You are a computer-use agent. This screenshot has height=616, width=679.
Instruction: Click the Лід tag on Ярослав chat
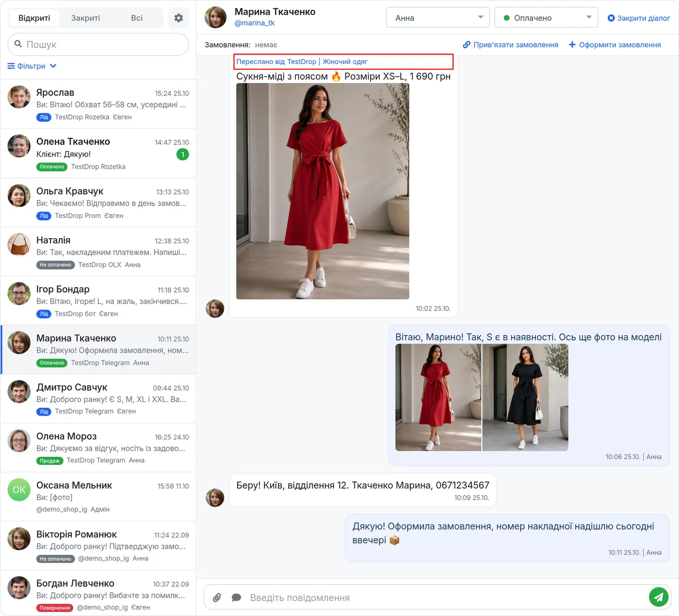(x=44, y=117)
